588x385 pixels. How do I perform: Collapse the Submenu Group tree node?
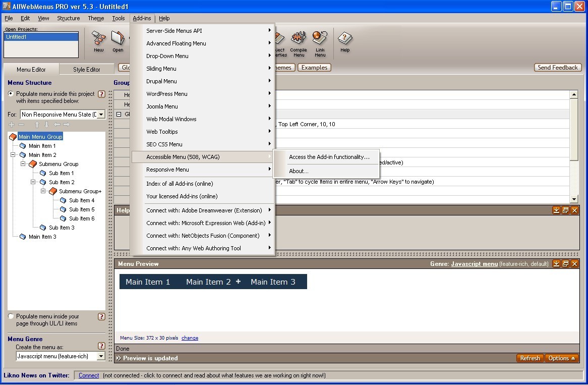pyautogui.click(x=23, y=163)
